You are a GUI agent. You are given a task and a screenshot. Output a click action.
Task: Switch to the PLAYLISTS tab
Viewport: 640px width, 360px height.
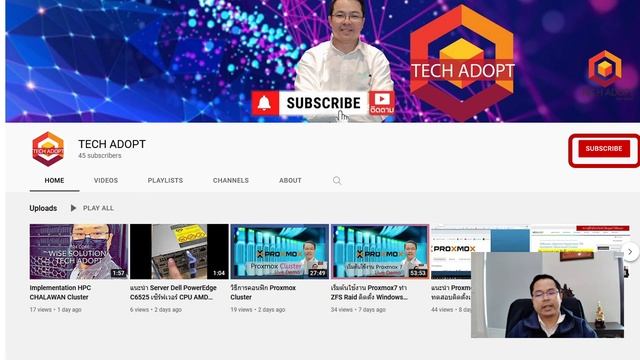click(x=165, y=180)
